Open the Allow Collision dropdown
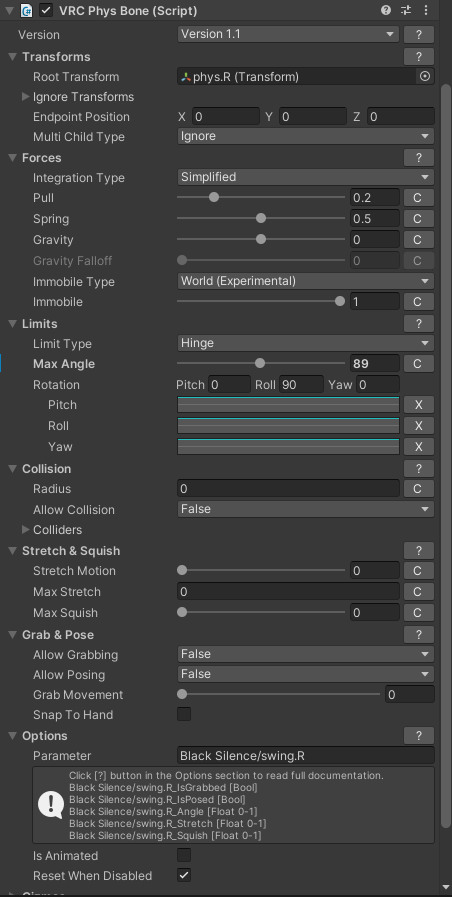This screenshot has width=452, height=897. tap(306, 509)
